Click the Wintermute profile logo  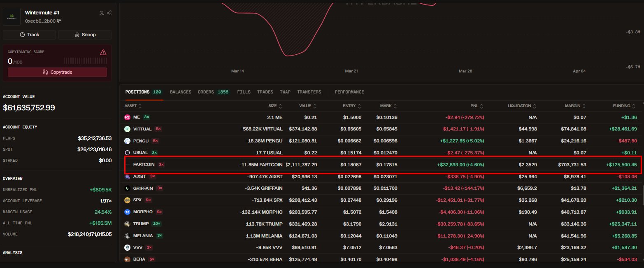12,17
